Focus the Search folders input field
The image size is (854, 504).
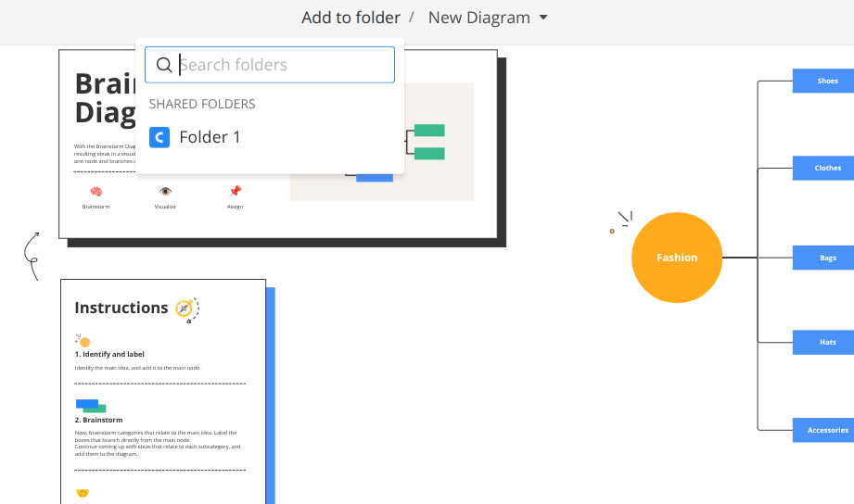coord(278,65)
